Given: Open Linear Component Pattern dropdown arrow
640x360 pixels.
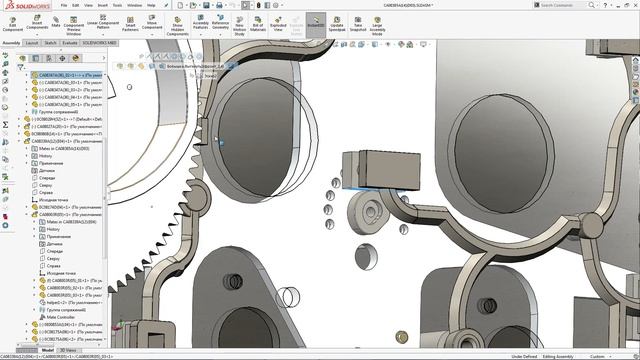Looking at the screenshot, I should (103, 34).
